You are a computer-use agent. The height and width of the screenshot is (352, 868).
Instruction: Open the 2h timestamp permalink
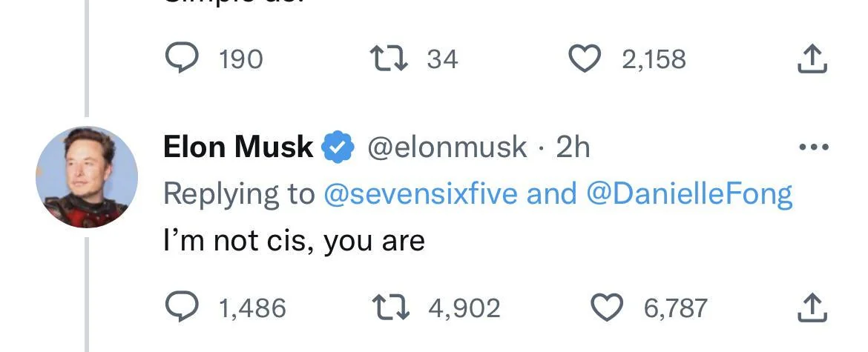(x=573, y=147)
